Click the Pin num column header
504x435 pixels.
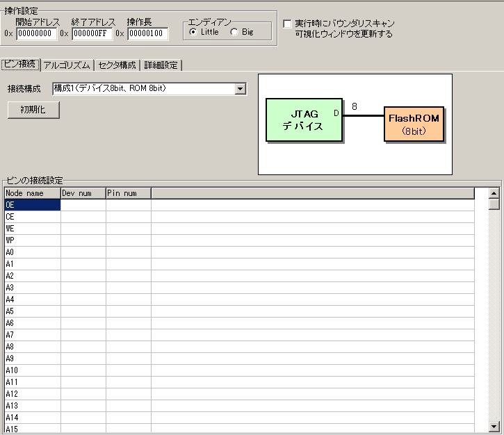coord(128,193)
